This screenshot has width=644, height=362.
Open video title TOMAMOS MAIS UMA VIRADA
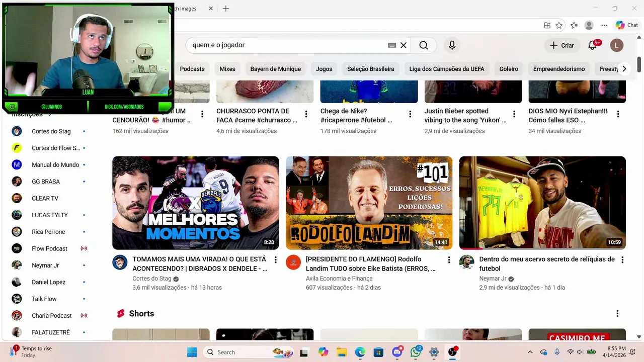(200, 264)
